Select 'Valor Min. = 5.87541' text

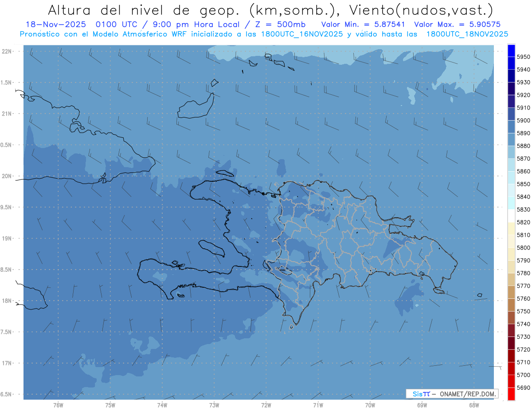click(364, 24)
